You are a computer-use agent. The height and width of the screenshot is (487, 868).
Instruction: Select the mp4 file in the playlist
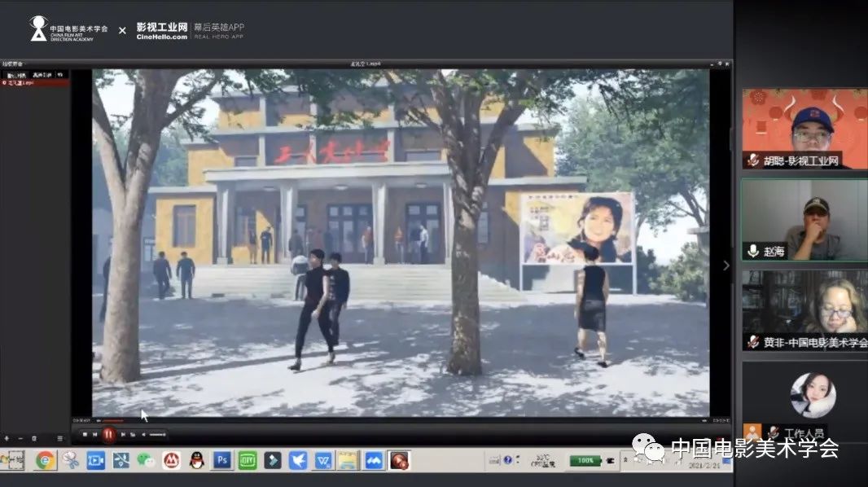pyautogui.click(x=20, y=83)
